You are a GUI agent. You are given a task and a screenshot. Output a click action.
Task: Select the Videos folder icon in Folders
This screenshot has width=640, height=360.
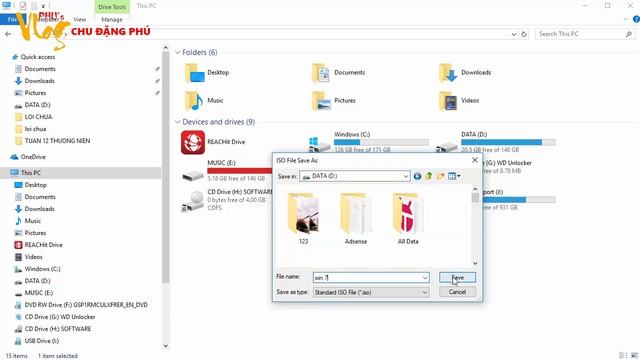tap(448, 101)
